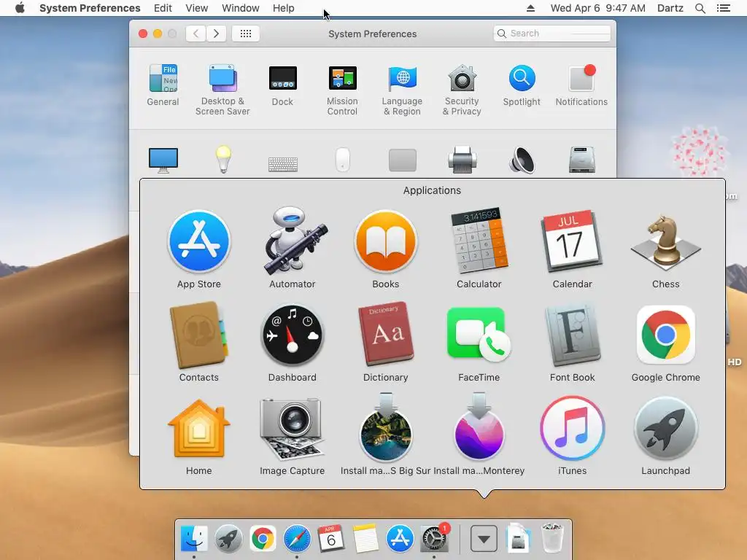Launch the Chess app
The image size is (747, 560).
(x=665, y=242)
